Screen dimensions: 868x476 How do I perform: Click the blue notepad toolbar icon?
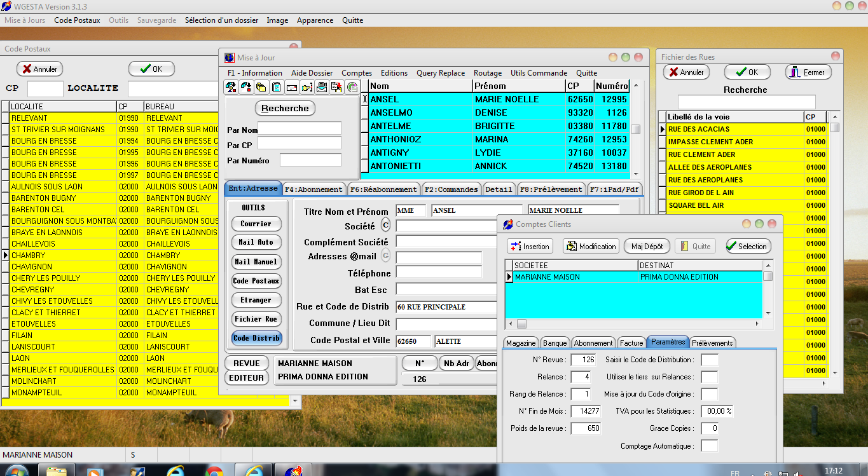point(277,87)
